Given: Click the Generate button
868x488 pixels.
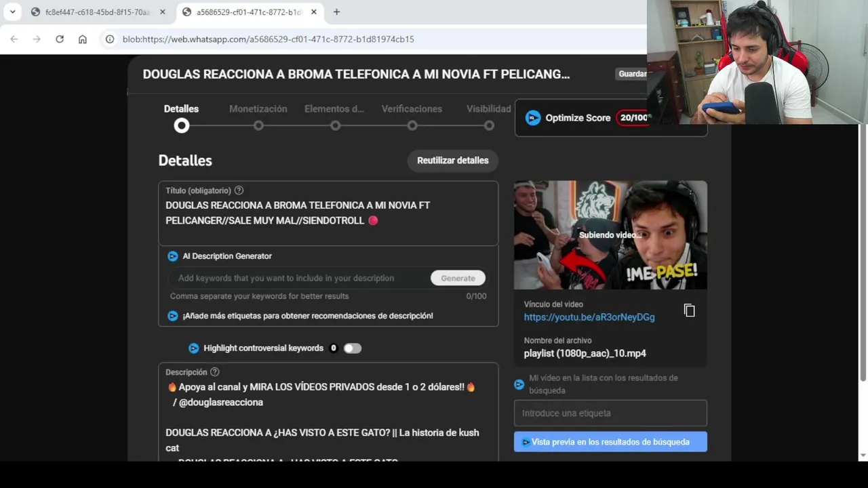Looking at the screenshot, I should click(458, 278).
